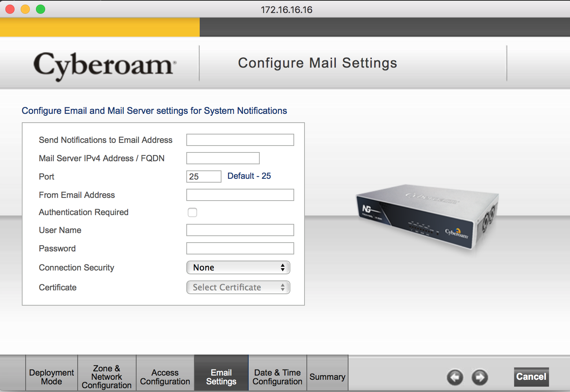Minimize window with the yellow button

[x=25, y=9]
